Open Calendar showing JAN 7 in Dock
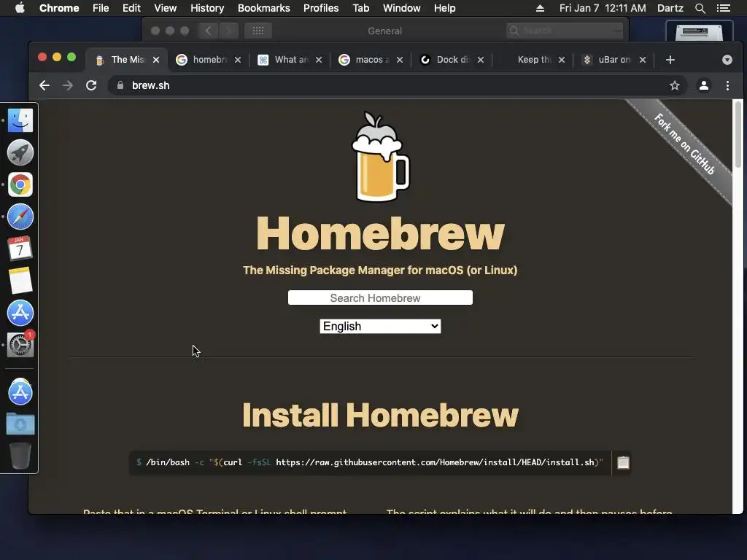 coord(20,249)
